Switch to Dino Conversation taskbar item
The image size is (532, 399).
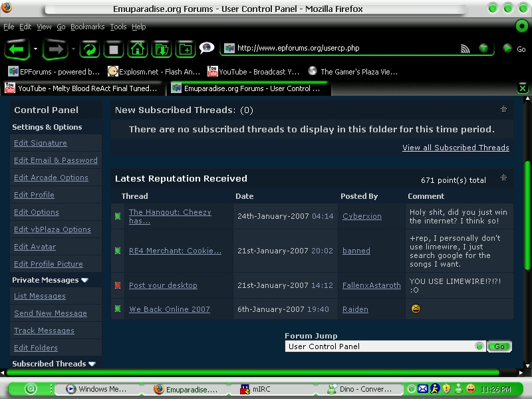[360, 389]
